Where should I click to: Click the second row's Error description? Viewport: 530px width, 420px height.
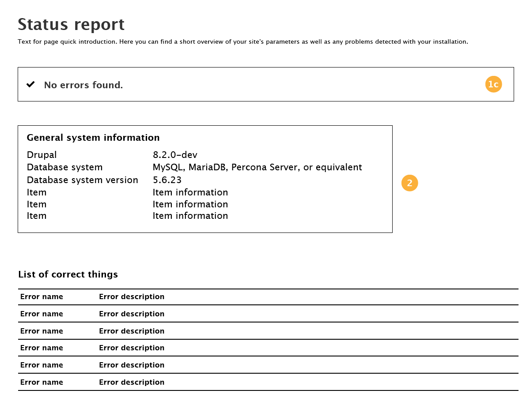pos(132,314)
